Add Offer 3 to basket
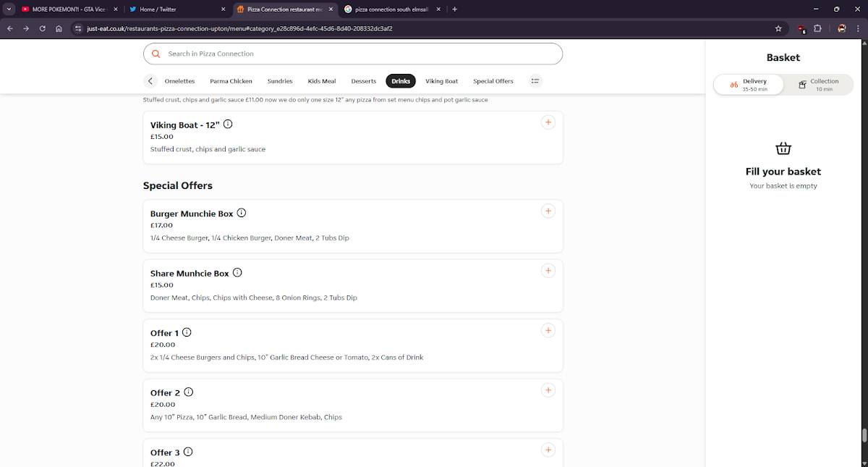This screenshot has width=868, height=467. click(x=548, y=450)
